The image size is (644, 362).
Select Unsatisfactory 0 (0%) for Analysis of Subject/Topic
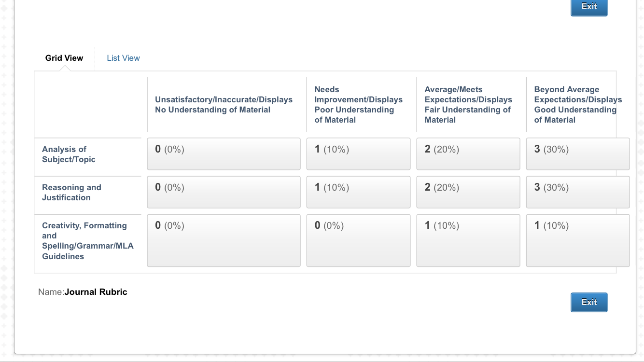click(x=224, y=154)
